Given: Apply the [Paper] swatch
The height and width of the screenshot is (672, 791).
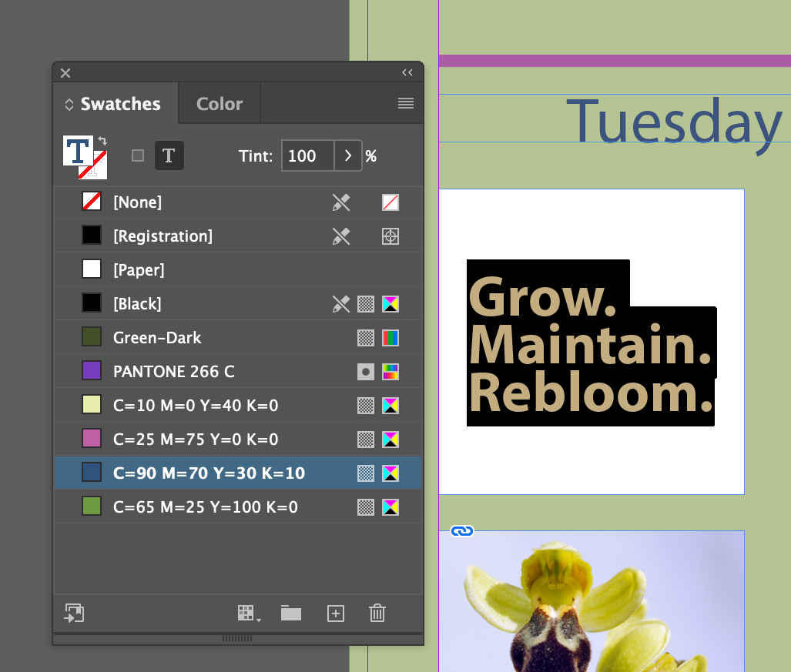Looking at the screenshot, I should point(237,269).
